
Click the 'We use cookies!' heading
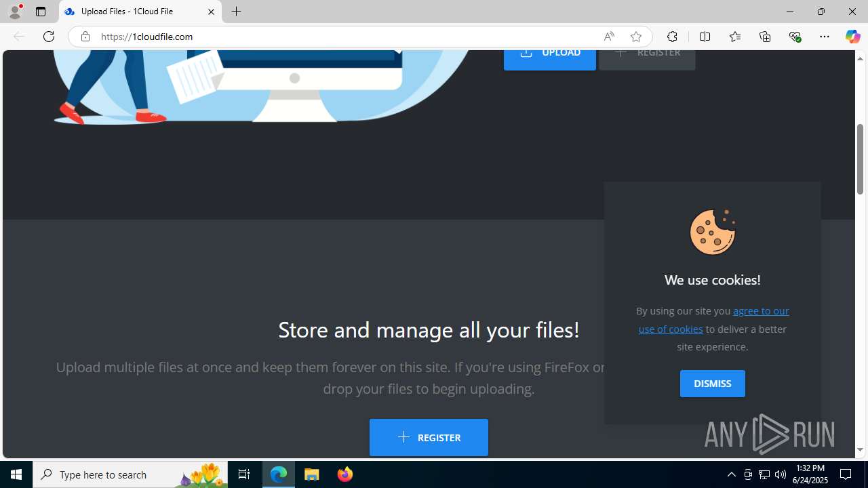(x=713, y=280)
